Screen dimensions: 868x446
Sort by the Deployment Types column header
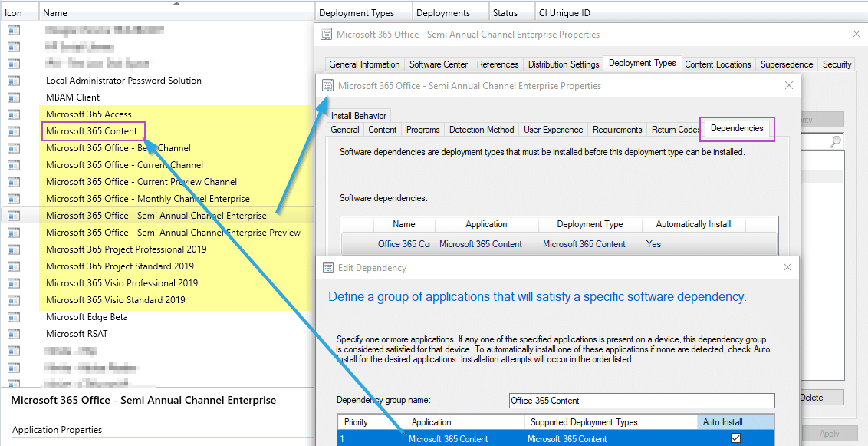357,13
